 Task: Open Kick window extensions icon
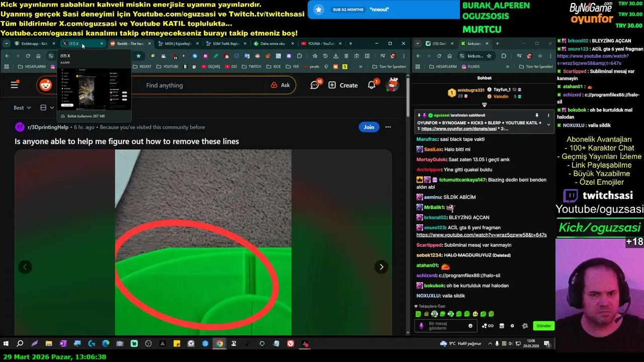pyautogui.click(x=504, y=56)
